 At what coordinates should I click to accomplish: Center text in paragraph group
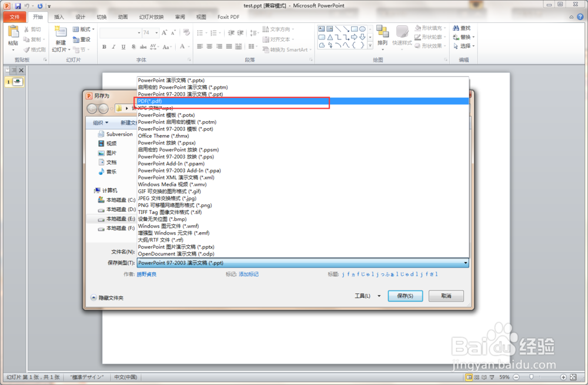point(209,46)
